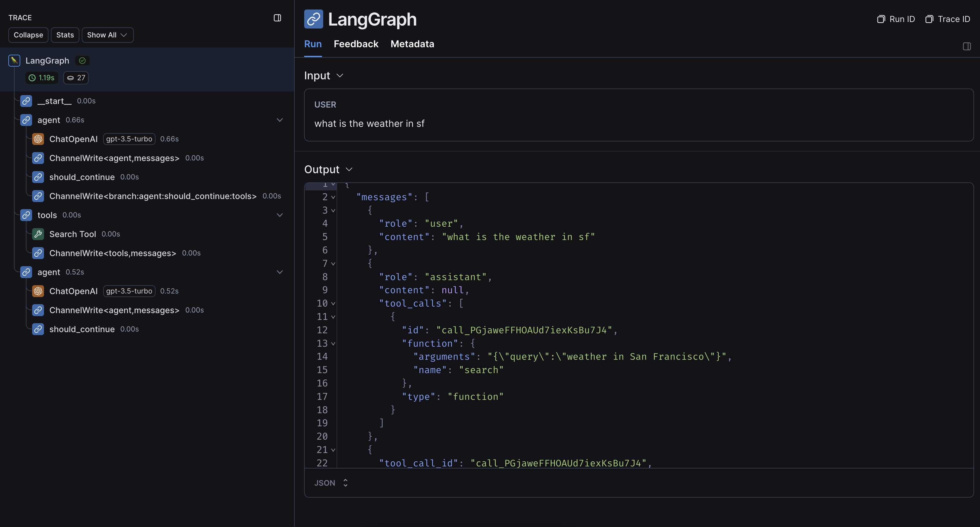The image size is (980, 527).
Task: Click the __start__ node icon
Action: click(26, 101)
